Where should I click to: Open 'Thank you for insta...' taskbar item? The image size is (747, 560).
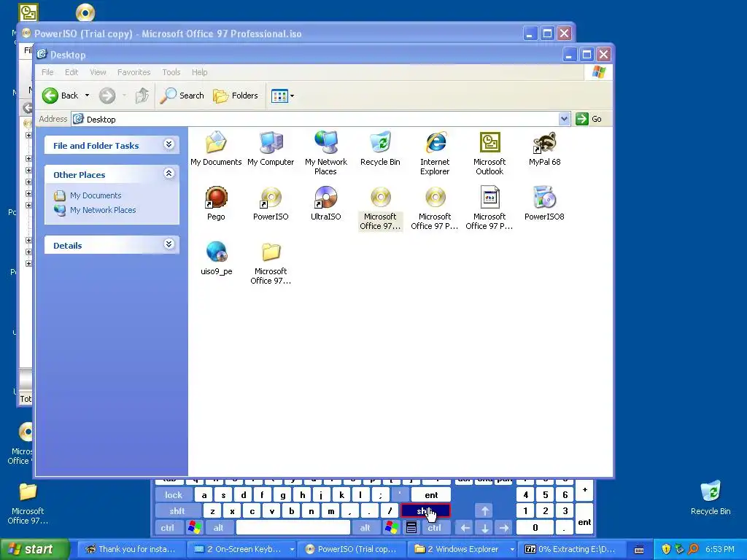131,549
